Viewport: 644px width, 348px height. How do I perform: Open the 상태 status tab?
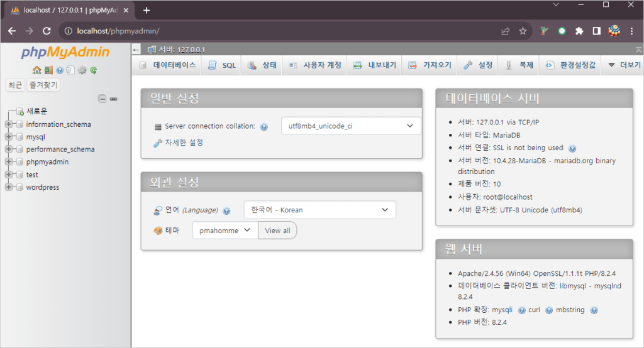pos(262,65)
